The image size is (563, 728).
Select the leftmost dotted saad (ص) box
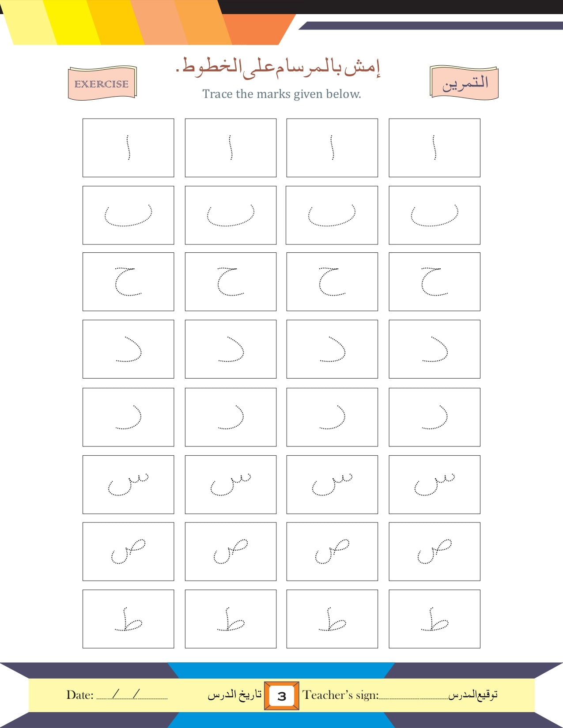point(128,552)
